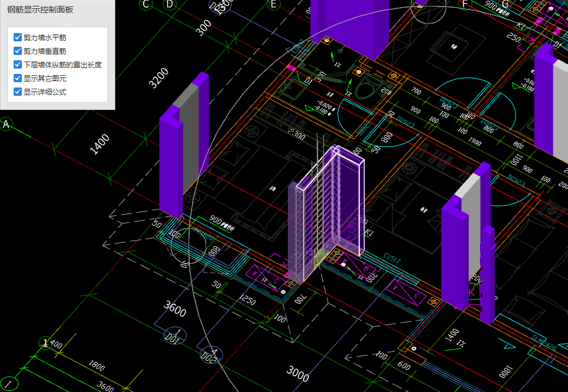This screenshot has width=568, height=392.
Task: Click the 3000 dimension text
Action: pos(298,374)
